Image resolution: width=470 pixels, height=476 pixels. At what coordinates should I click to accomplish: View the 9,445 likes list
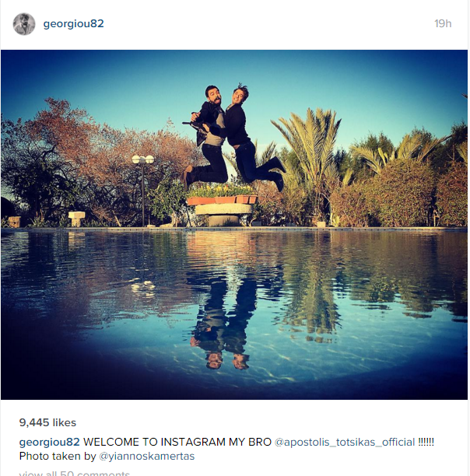pyautogui.click(x=47, y=422)
